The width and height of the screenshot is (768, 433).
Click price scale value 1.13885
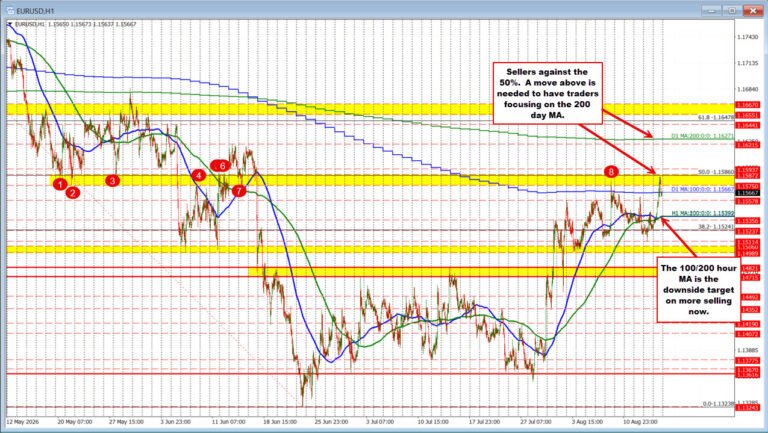click(x=749, y=350)
